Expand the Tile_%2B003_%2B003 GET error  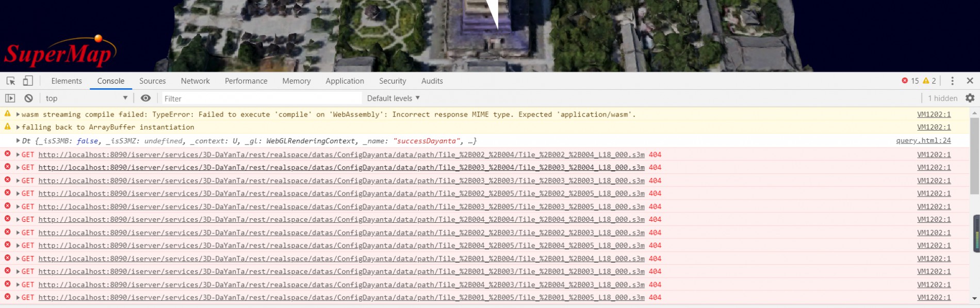coord(18,181)
